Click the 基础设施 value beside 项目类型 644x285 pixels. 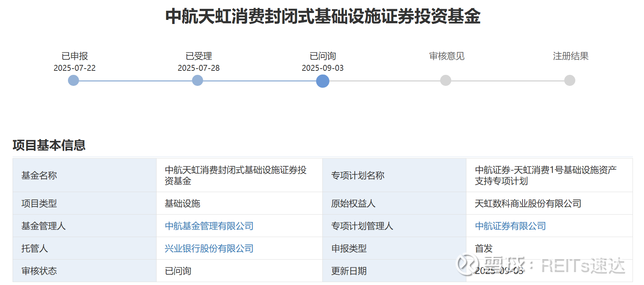point(182,204)
